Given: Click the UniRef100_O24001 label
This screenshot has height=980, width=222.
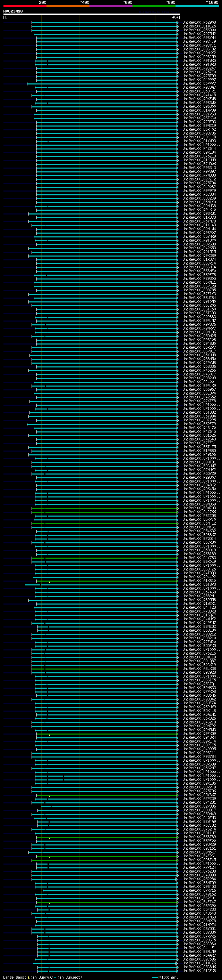Looking at the screenshot, I should pyautogui.click(x=199, y=382).
